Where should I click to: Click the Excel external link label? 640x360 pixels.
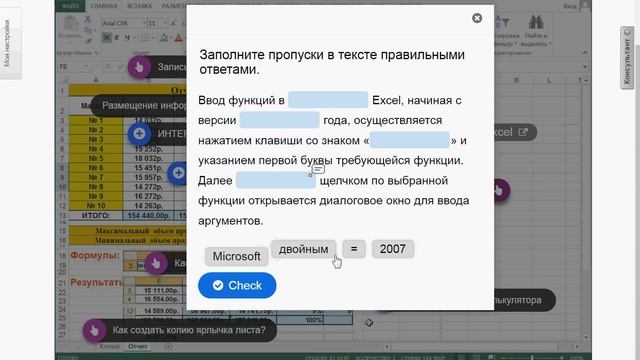[x=515, y=132]
